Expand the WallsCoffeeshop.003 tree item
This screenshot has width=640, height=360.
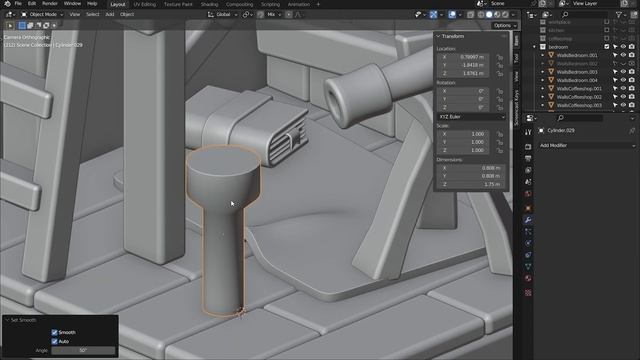pos(543,105)
